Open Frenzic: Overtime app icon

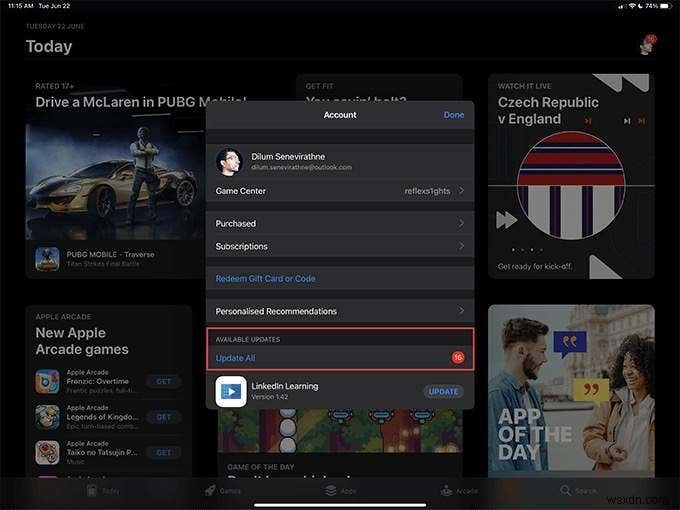47,381
